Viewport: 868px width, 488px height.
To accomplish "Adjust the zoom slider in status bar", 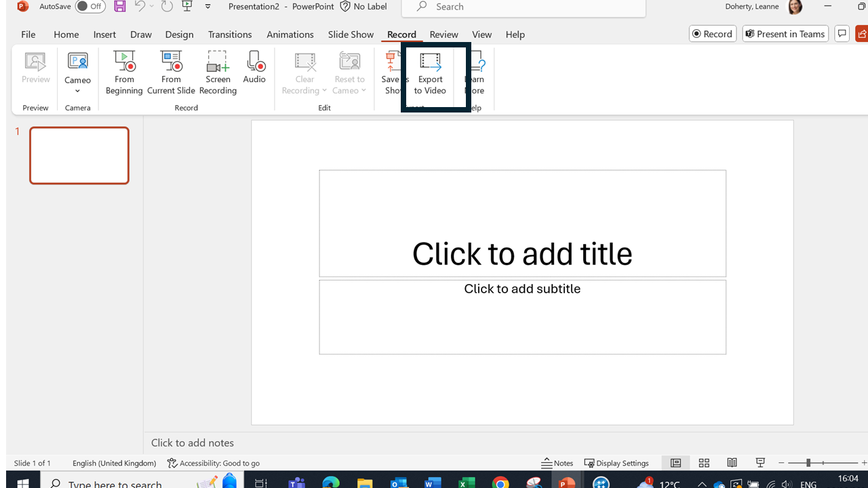I will tap(808, 463).
